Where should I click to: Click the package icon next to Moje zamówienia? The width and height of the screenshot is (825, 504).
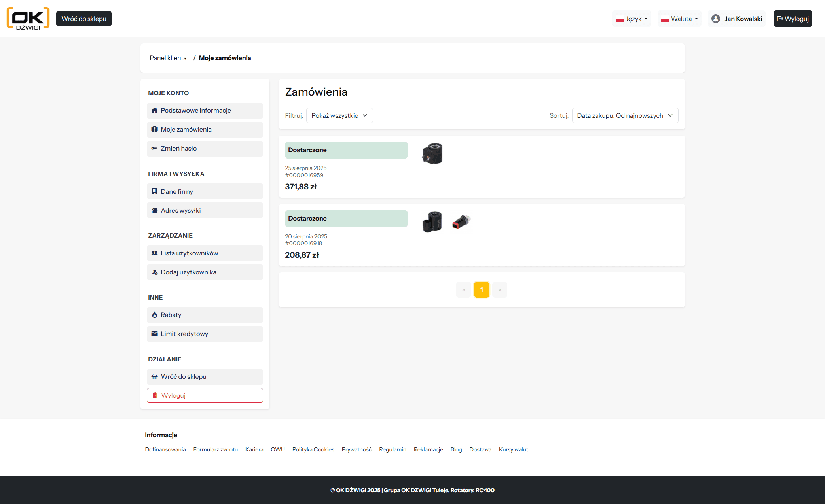155,129
